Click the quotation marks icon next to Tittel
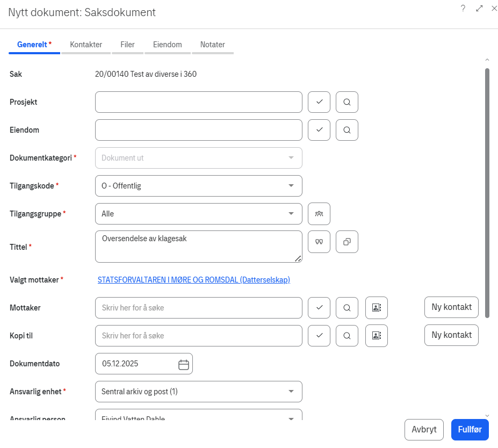The height and width of the screenshot is (448, 498). 319,242
